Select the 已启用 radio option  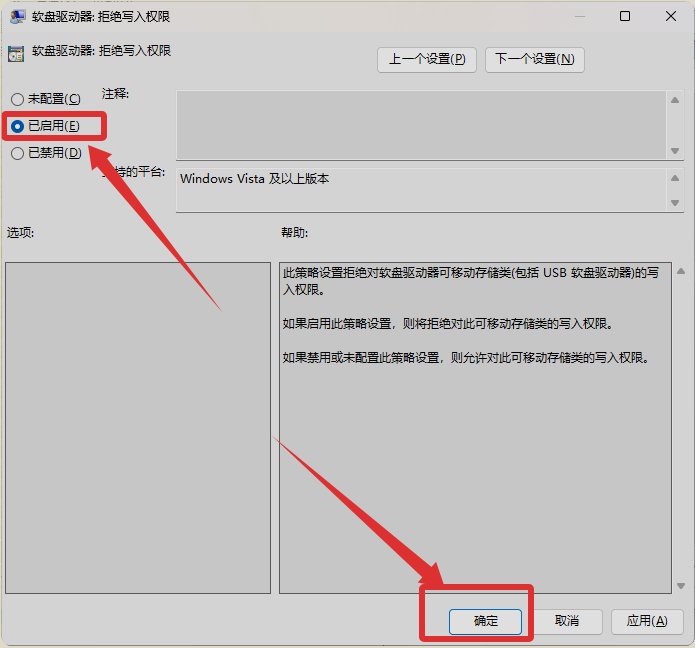click(17, 126)
